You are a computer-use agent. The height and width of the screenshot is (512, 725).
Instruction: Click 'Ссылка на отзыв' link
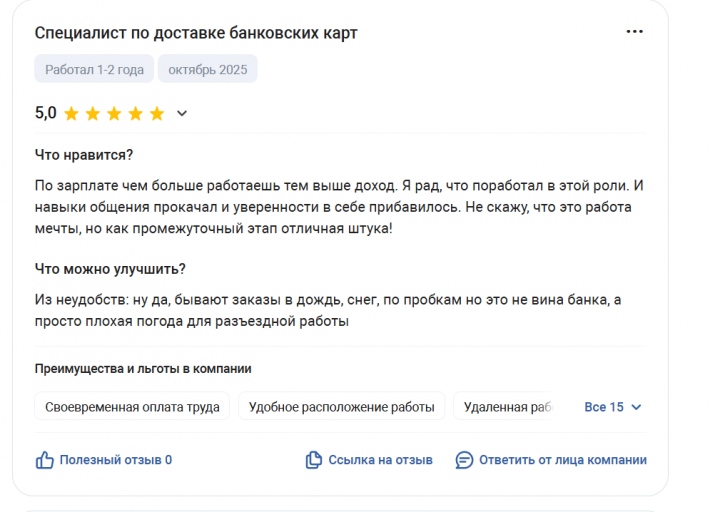381,460
